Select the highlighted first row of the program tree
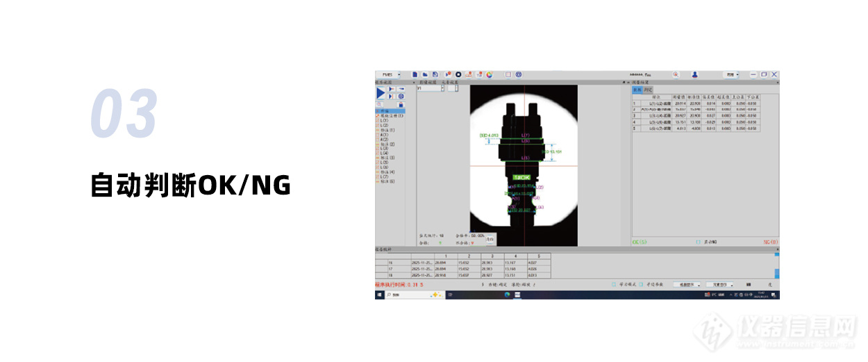 [390, 111]
